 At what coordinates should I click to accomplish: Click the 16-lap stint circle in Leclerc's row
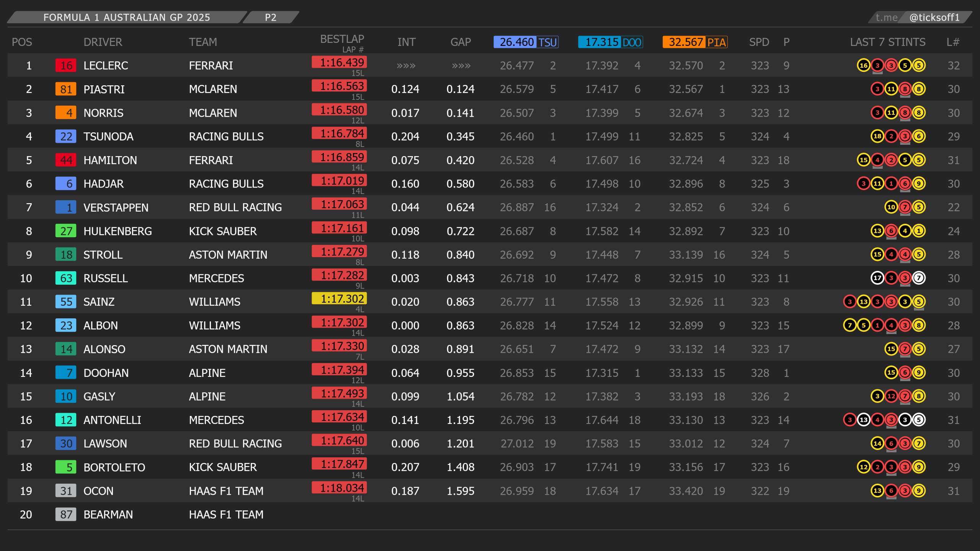click(864, 65)
